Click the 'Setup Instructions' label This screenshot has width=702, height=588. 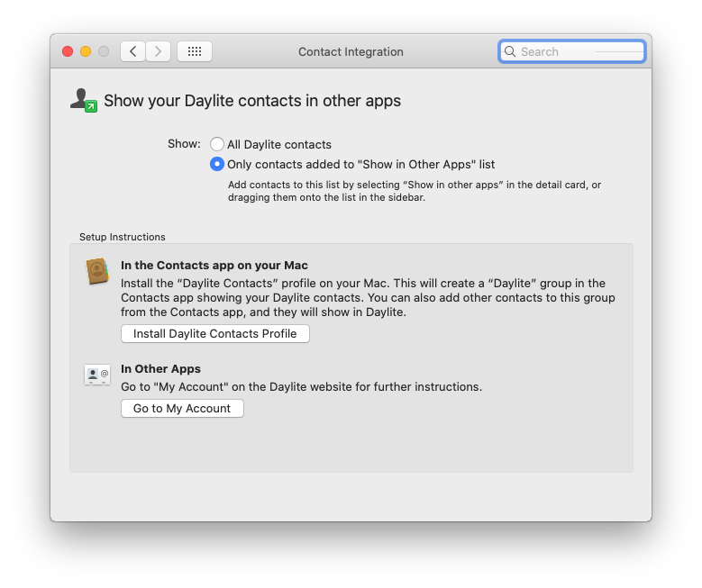click(x=123, y=237)
